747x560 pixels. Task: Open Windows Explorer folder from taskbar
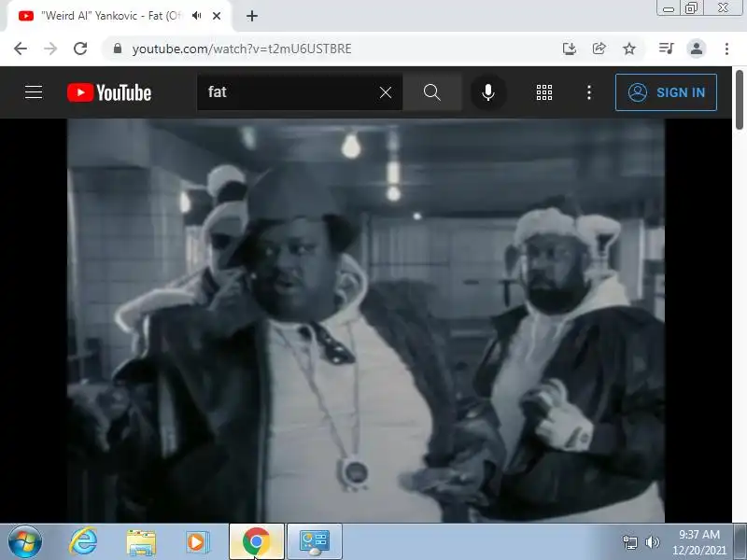click(141, 542)
